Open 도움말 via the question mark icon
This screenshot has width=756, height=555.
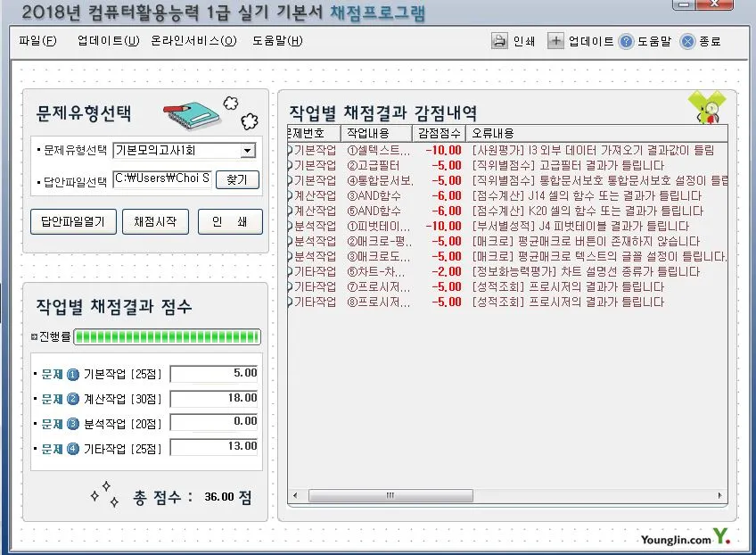point(627,40)
